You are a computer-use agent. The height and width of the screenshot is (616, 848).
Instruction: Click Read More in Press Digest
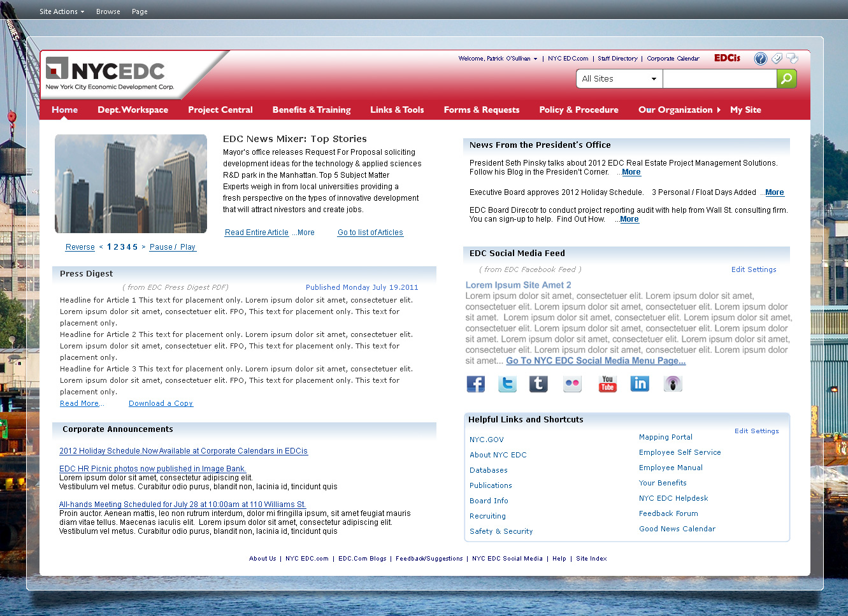point(80,403)
